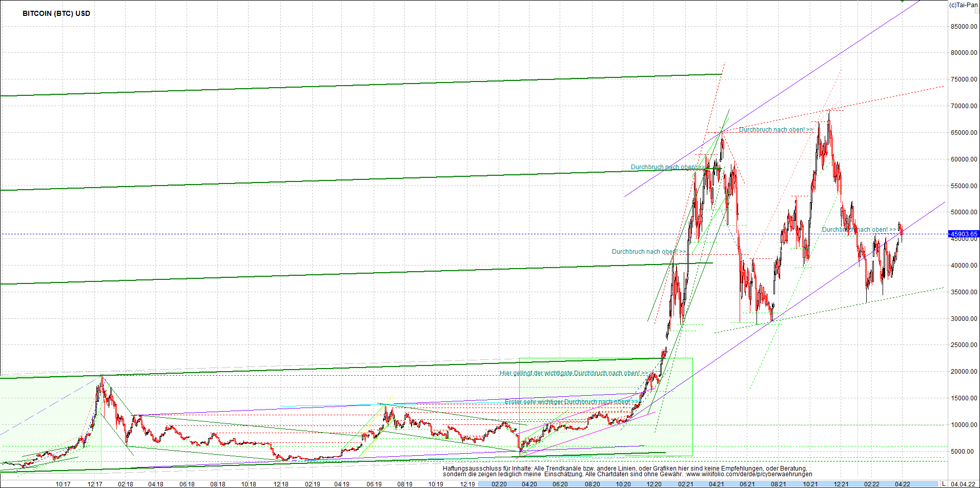Open the www.wikifolio.com cyberwaehrungen URL

[749, 474]
